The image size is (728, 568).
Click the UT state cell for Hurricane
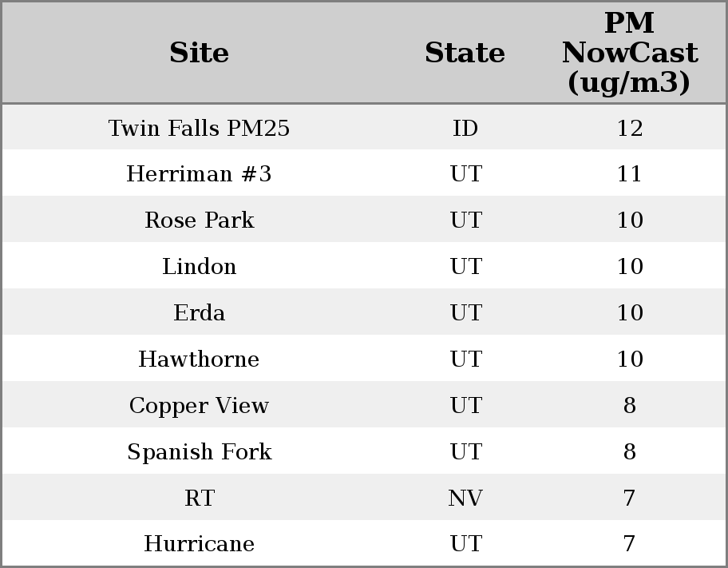(x=465, y=544)
